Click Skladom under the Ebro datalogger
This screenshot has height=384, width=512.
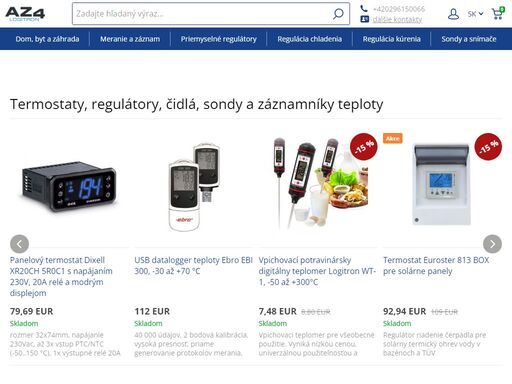tap(148, 323)
